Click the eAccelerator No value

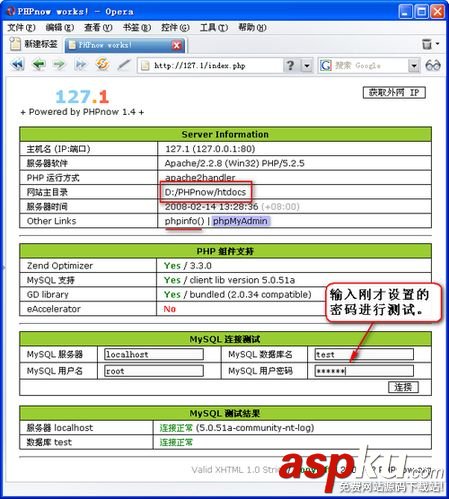pos(170,309)
